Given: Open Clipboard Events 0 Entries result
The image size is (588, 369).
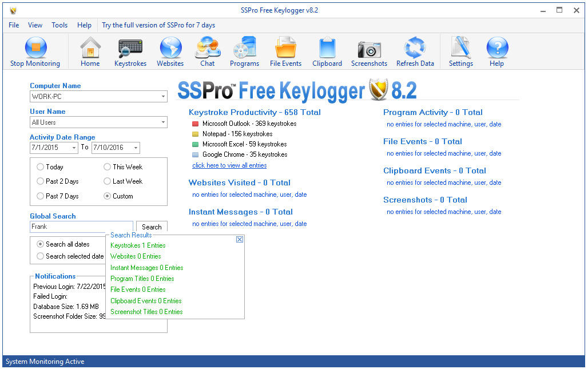Looking at the screenshot, I should [x=146, y=301].
